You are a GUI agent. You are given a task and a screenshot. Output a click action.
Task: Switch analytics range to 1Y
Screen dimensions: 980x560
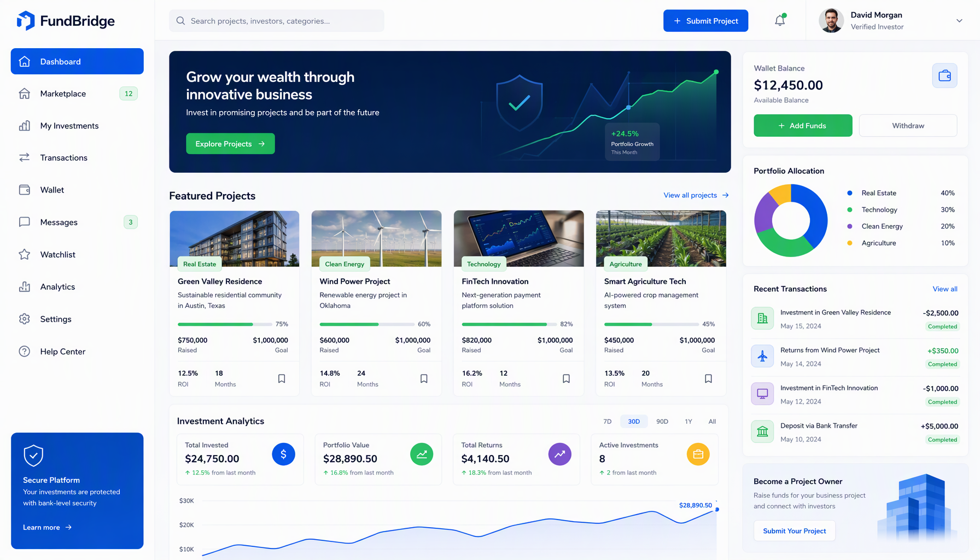tap(689, 422)
